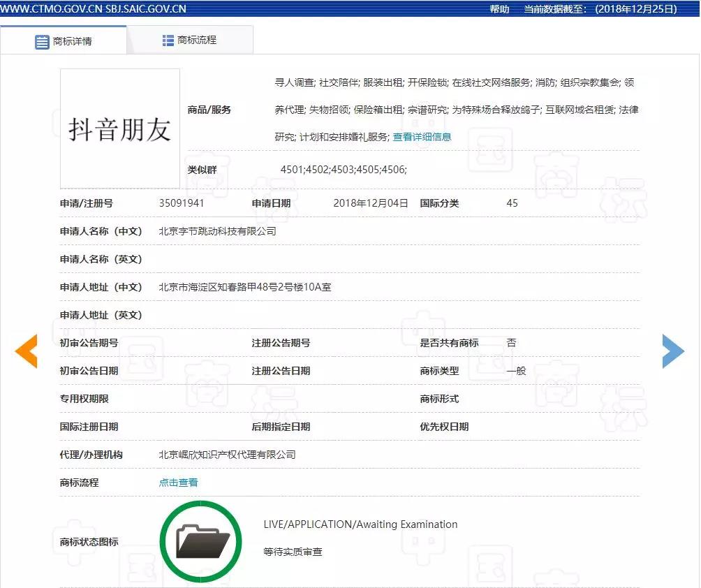Click applicant name 北京字节跳动科技有限公司

click(218, 231)
